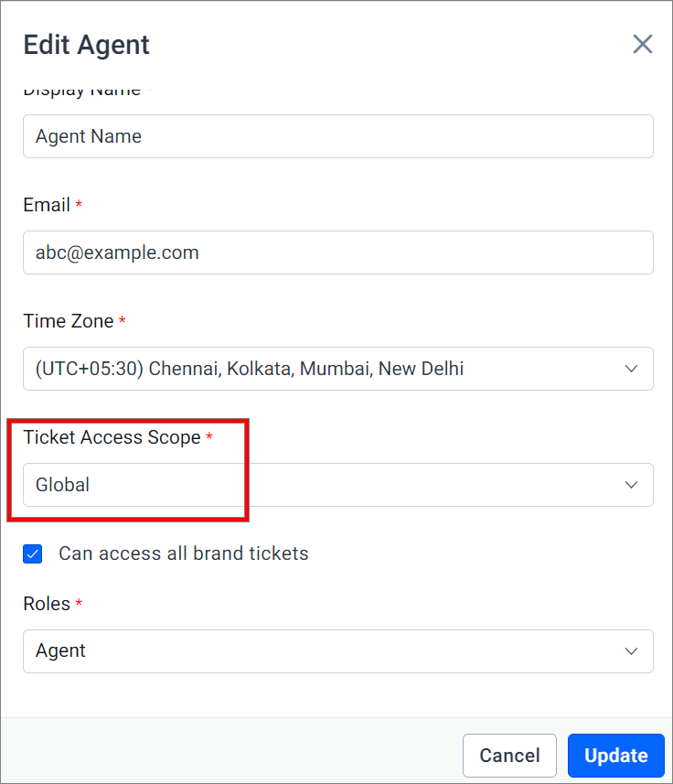Click the Roles label
Screen dimensions: 673x784
click(47, 604)
